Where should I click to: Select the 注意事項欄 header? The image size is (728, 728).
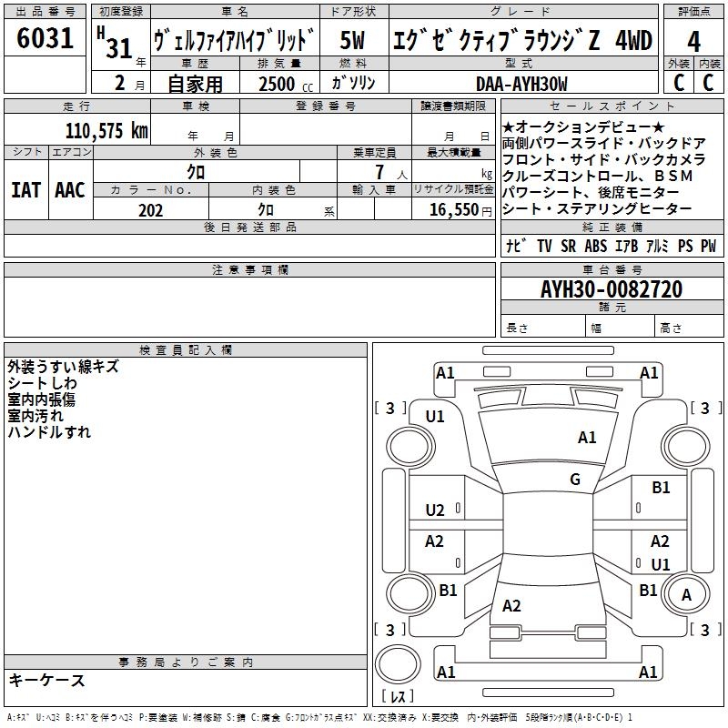(249, 269)
